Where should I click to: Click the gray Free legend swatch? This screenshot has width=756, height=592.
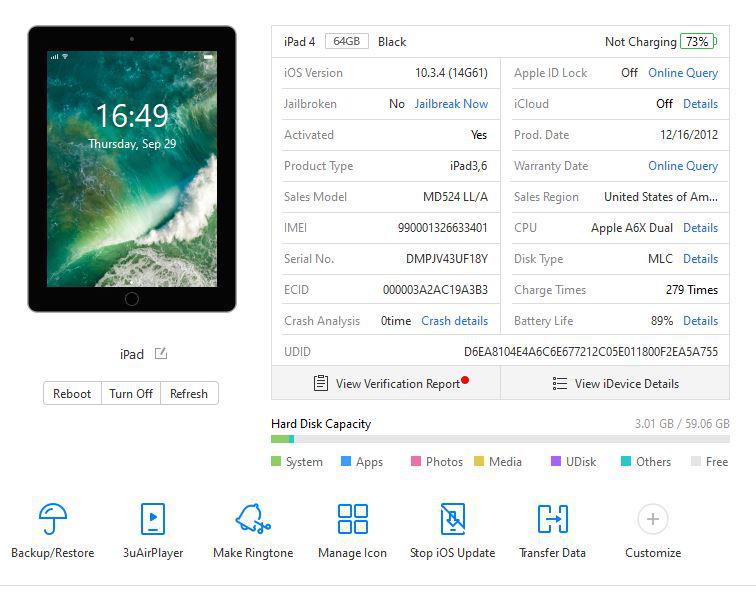click(696, 461)
